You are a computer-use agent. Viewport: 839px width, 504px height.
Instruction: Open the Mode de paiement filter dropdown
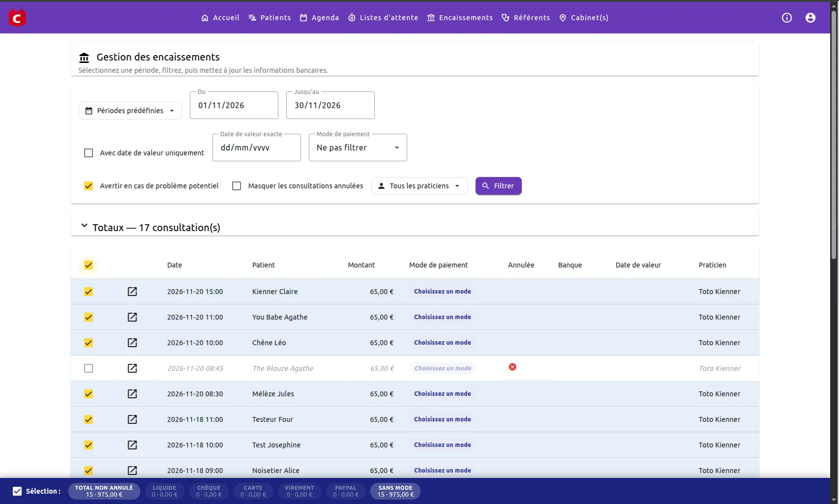(x=358, y=148)
